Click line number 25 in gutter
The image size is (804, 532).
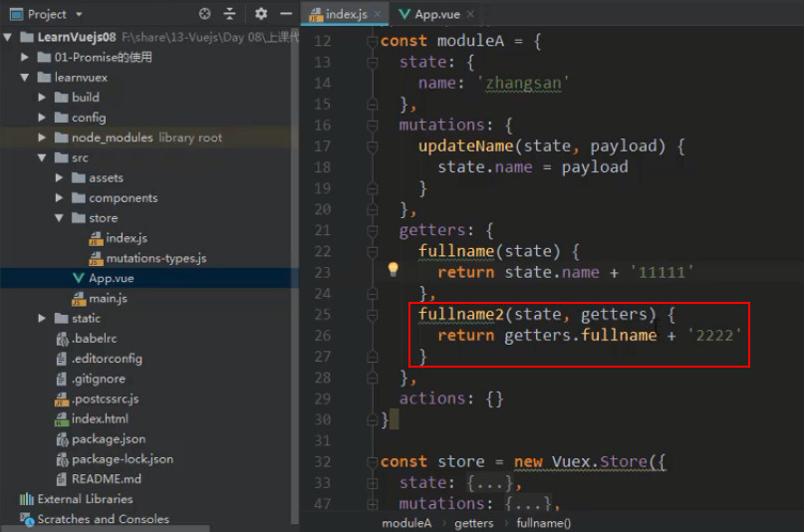pyautogui.click(x=323, y=314)
